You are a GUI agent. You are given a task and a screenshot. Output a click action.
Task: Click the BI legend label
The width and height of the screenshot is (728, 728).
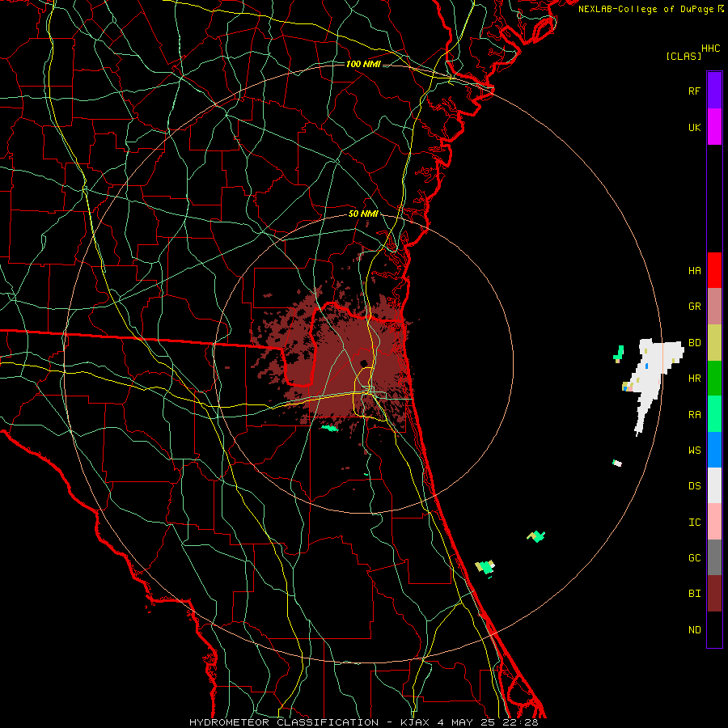coord(694,594)
